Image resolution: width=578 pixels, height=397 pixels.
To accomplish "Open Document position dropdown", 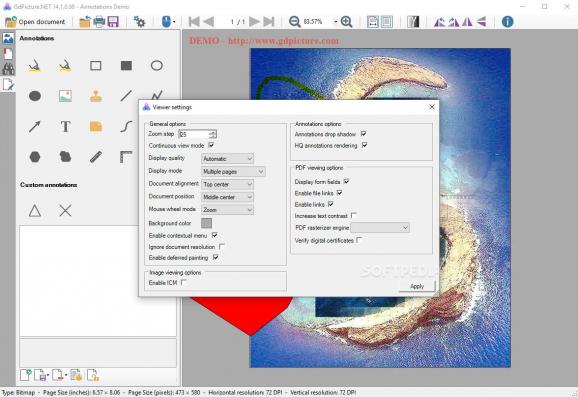I will (x=227, y=197).
